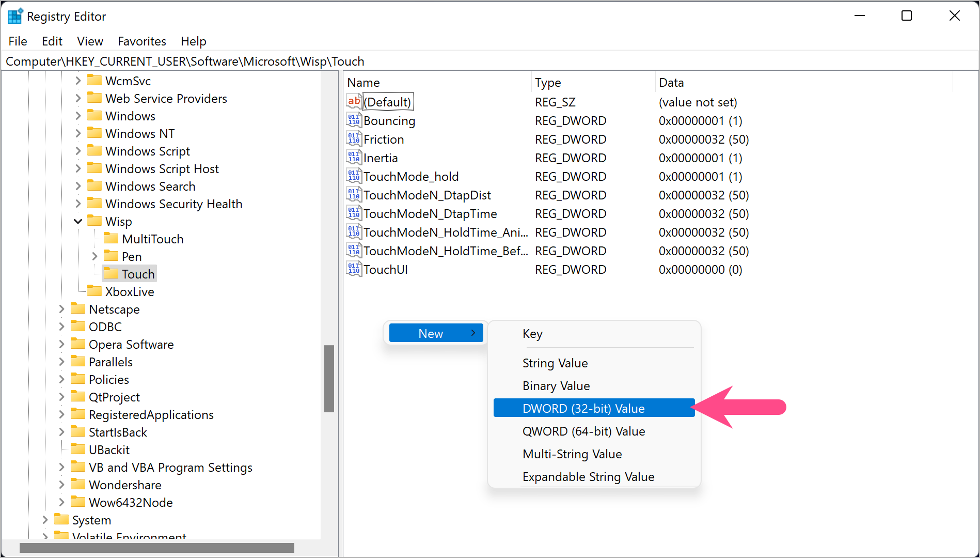The image size is (980, 558).
Task: Click the (Default) string value icon
Action: tap(354, 102)
